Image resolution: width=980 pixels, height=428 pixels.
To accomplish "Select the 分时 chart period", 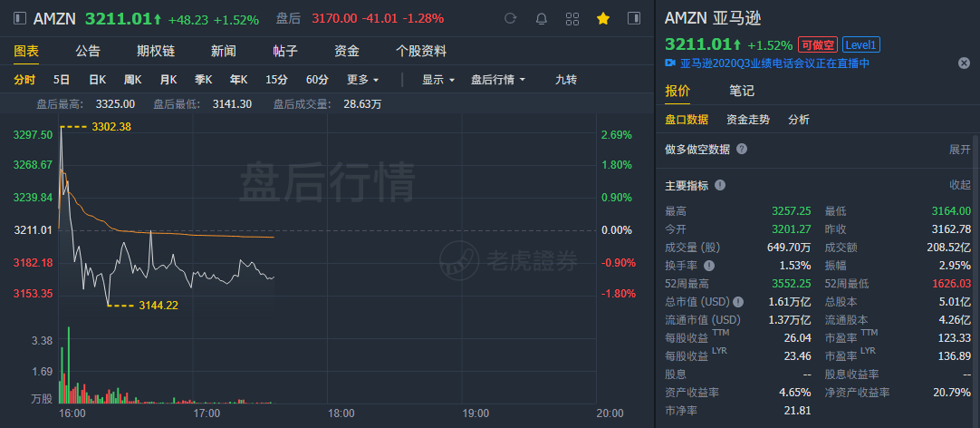I will pos(24,80).
